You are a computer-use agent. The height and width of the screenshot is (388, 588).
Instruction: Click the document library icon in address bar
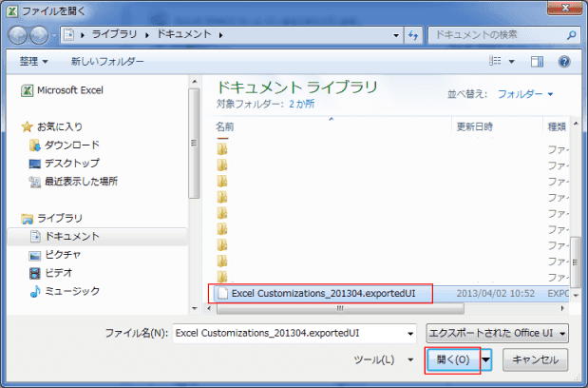click(69, 35)
